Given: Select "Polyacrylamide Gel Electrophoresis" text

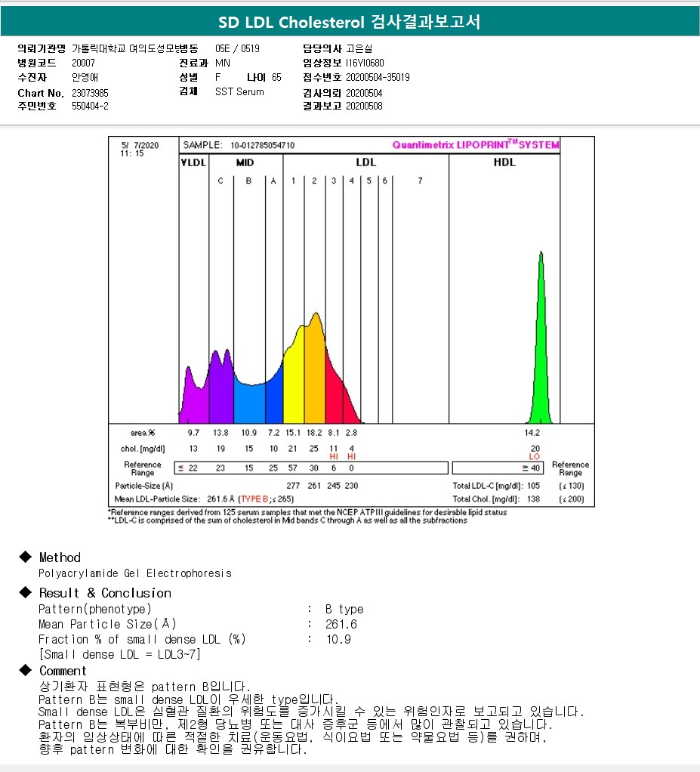Looking at the screenshot, I should point(135,573).
